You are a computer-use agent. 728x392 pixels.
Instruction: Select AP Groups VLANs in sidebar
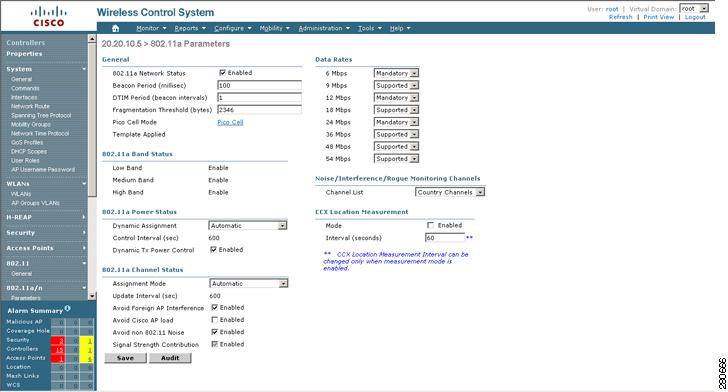pos(35,203)
